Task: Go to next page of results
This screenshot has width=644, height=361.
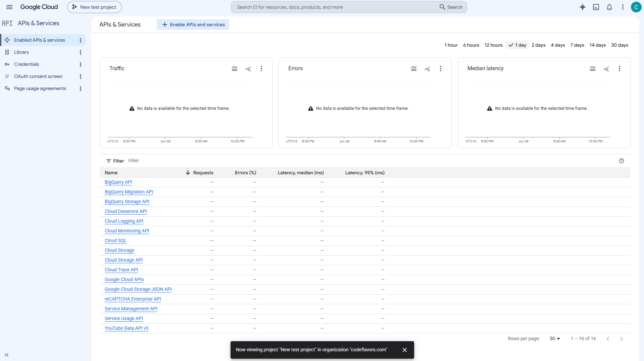Action: [x=622, y=339]
